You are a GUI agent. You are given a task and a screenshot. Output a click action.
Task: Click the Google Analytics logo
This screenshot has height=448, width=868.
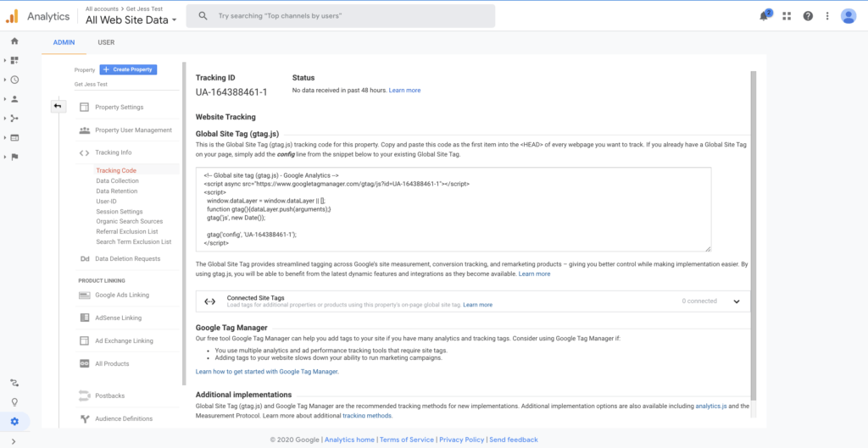coord(12,17)
